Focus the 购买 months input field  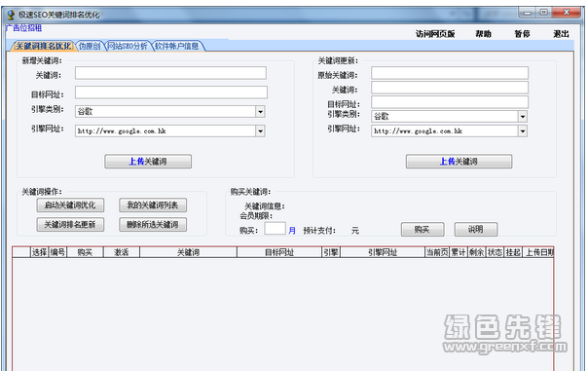(275, 229)
